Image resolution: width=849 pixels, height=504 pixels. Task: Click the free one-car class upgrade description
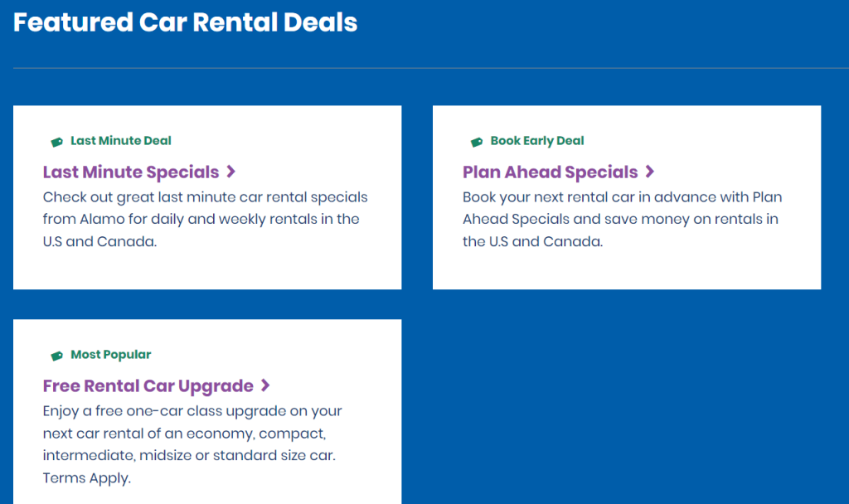pos(192,433)
